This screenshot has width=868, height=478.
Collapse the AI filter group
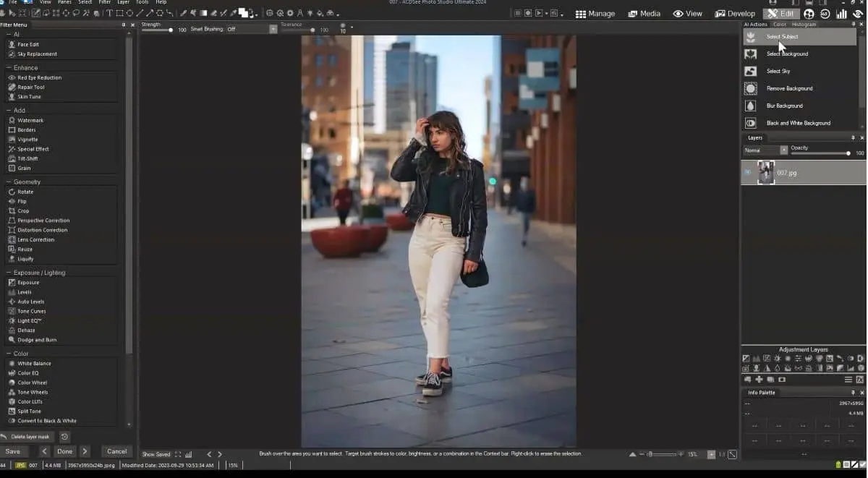click(x=9, y=35)
